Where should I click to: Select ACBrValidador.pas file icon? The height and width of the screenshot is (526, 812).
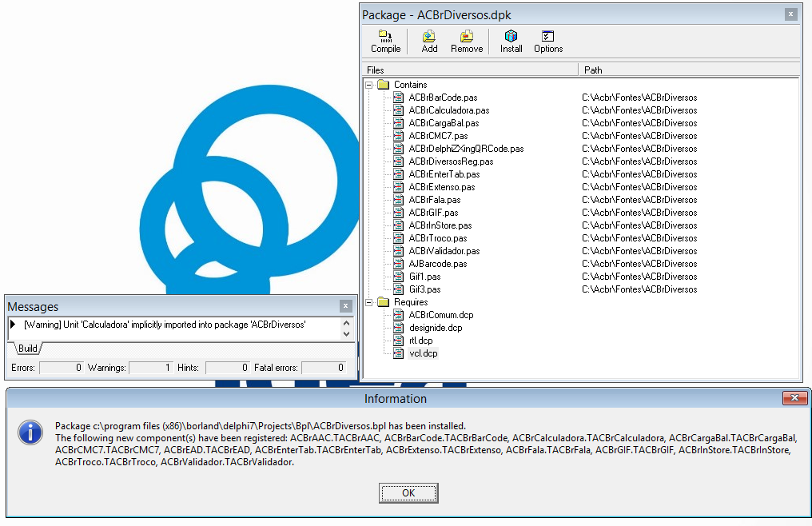click(398, 251)
